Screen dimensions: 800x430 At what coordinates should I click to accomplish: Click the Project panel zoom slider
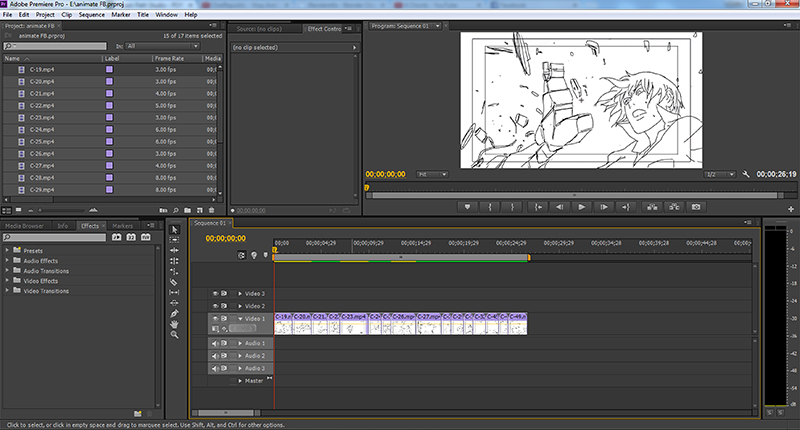(61, 210)
